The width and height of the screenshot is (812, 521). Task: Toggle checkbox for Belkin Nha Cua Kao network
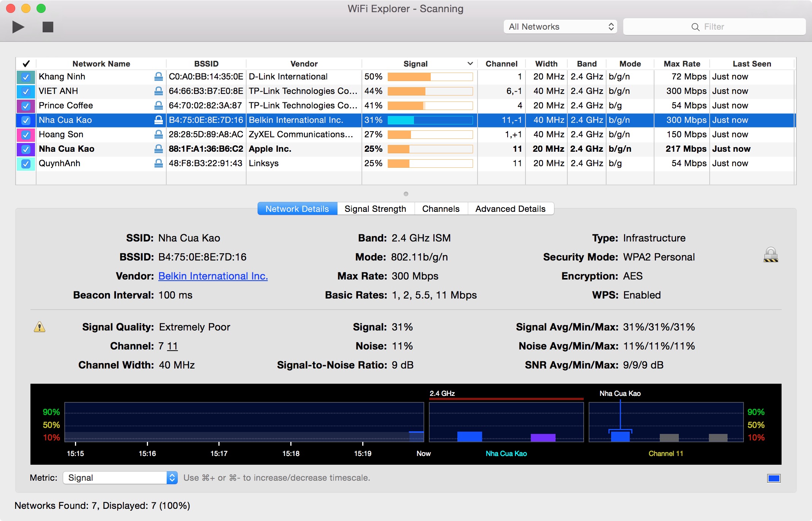point(26,120)
